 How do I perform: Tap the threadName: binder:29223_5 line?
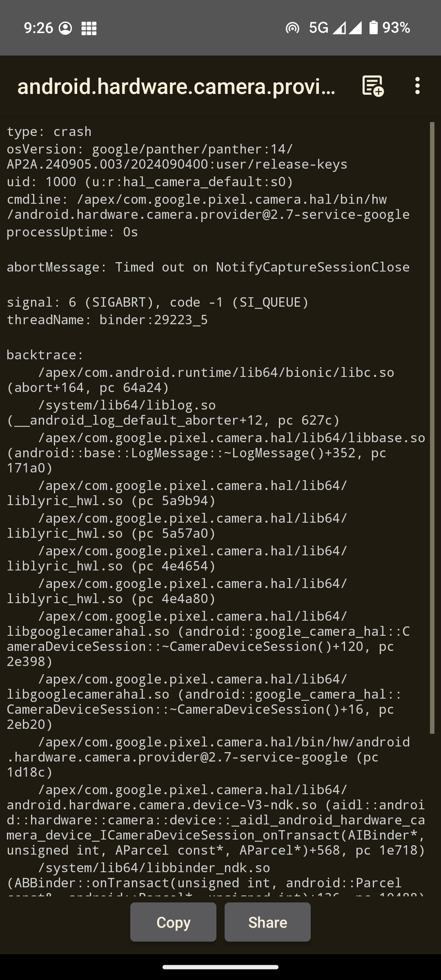(x=107, y=320)
